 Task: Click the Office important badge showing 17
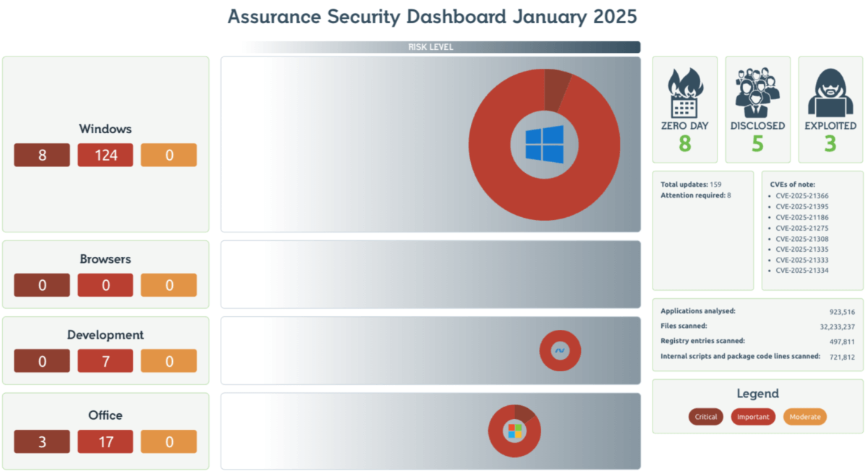pos(106,441)
